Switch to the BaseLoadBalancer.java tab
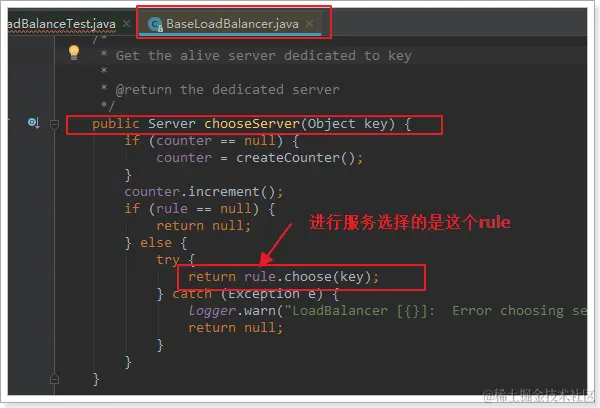This screenshot has height=408, width=600. tap(232, 24)
